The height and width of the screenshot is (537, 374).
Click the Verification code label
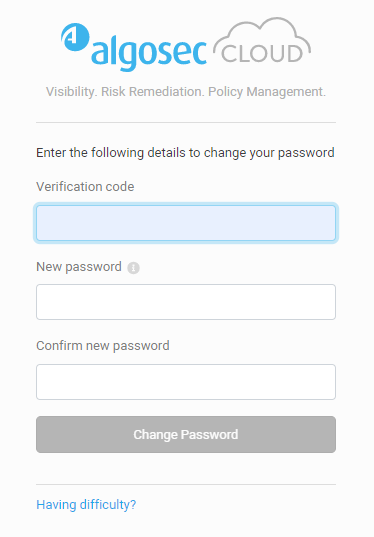click(x=85, y=187)
